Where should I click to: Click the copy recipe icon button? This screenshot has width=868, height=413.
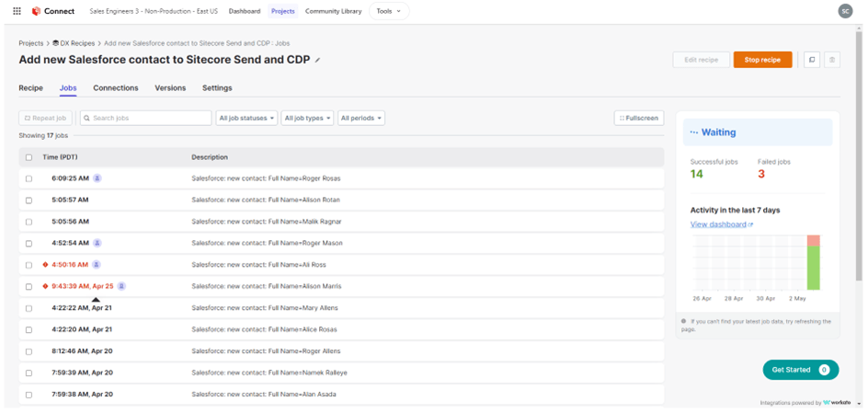812,60
